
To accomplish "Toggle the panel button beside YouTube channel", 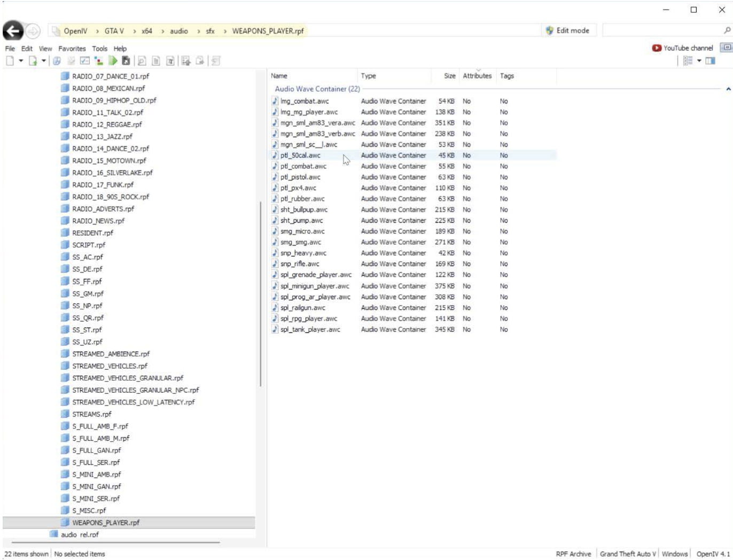I will (726, 48).
